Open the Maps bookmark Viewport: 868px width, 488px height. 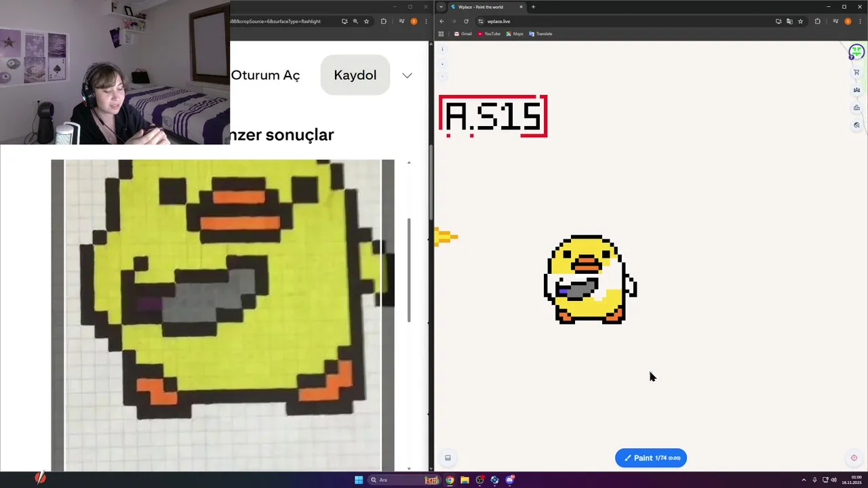(515, 34)
